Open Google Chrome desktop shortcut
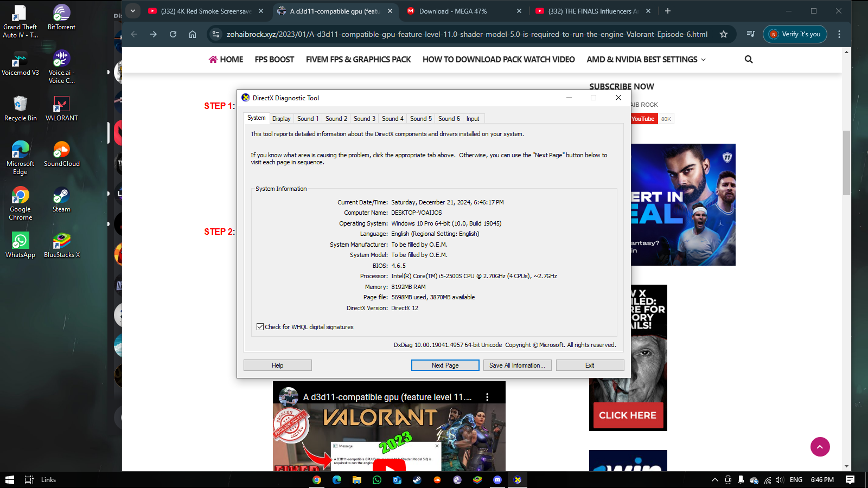This screenshot has width=868, height=488. 20,204
